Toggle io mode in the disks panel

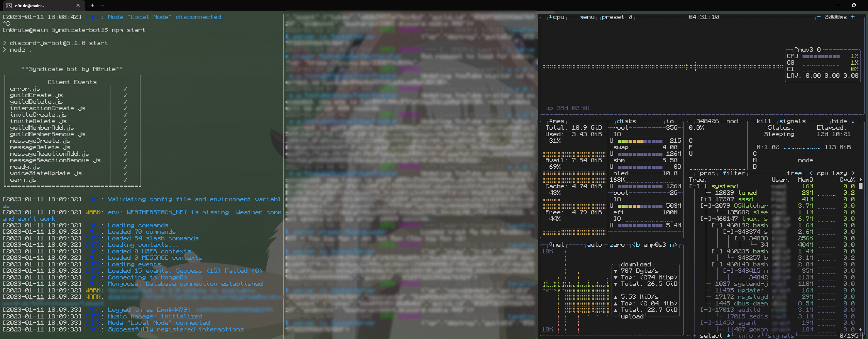pos(670,121)
